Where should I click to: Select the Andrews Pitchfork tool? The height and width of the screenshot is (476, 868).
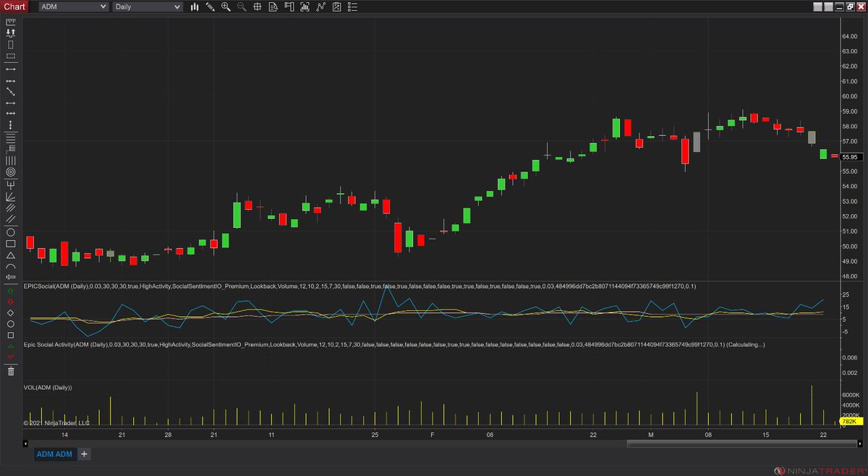coord(11,184)
